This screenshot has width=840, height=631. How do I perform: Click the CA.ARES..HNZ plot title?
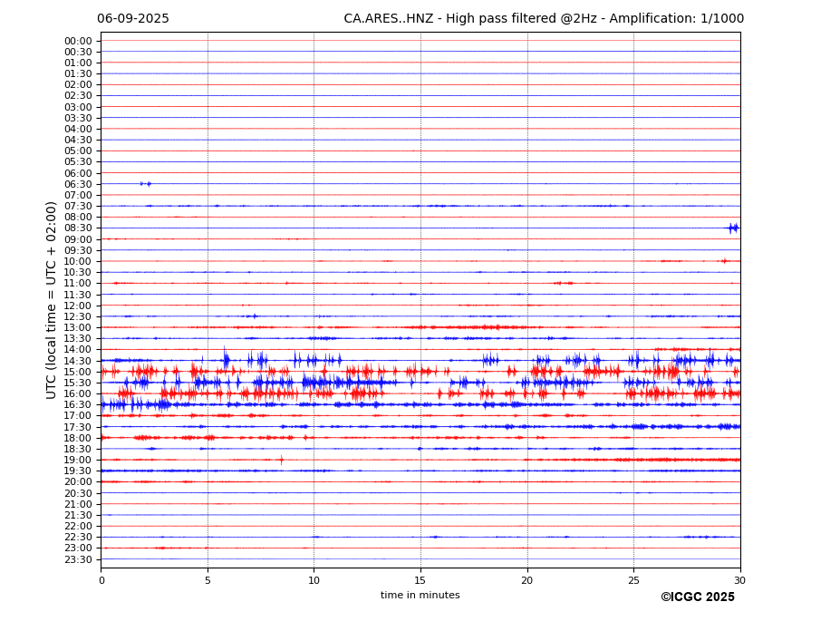click(544, 19)
